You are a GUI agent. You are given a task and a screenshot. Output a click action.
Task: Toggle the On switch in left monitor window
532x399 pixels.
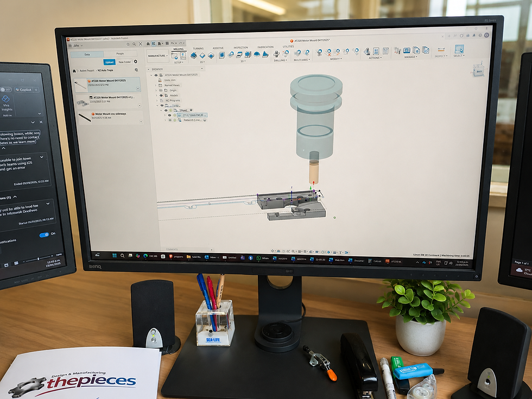click(44, 235)
